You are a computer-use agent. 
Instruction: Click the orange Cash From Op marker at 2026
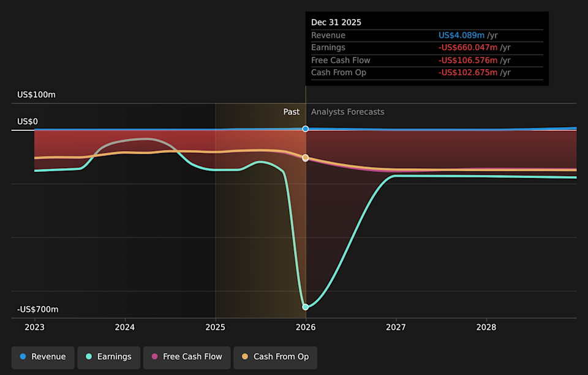tap(306, 158)
